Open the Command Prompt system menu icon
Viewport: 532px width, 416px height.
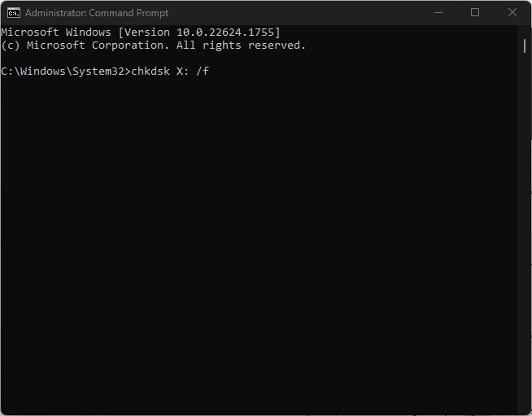[14, 13]
